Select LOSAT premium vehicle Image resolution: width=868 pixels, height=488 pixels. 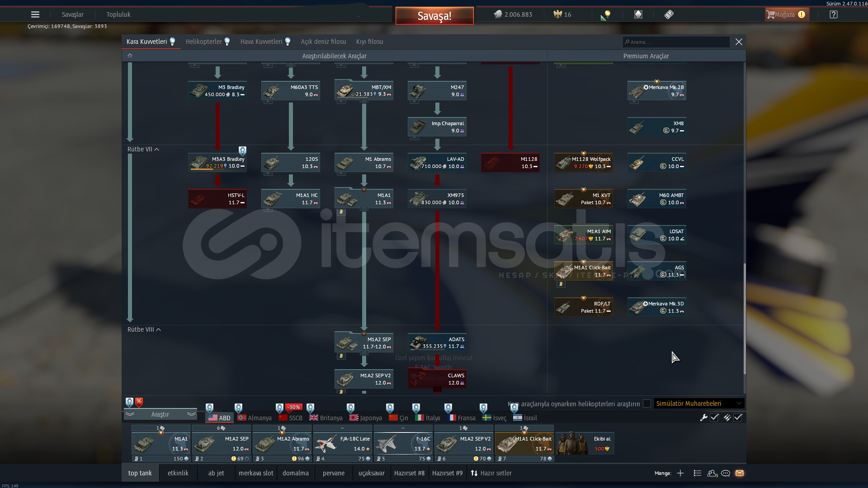pos(657,235)
